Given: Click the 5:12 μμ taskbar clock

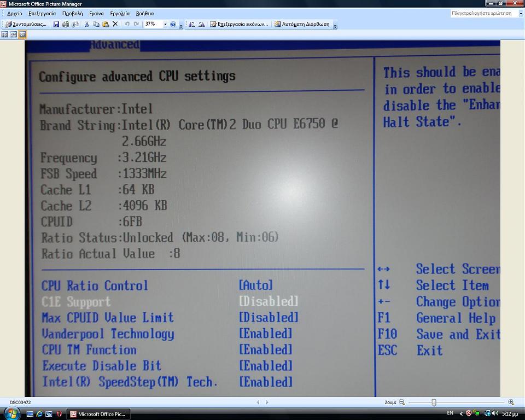Looking at the screenshot, I should pos(510,414).
